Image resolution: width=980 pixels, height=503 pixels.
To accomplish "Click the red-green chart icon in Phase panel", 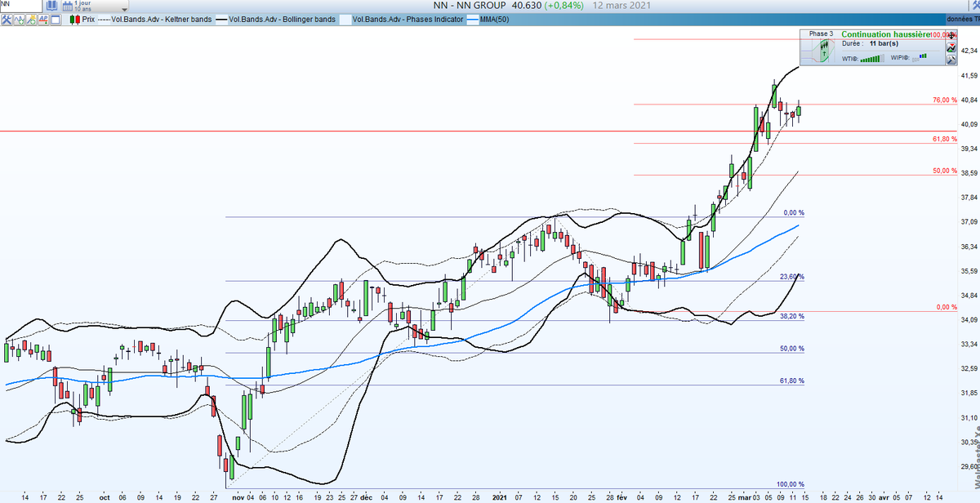I will 951,48.
